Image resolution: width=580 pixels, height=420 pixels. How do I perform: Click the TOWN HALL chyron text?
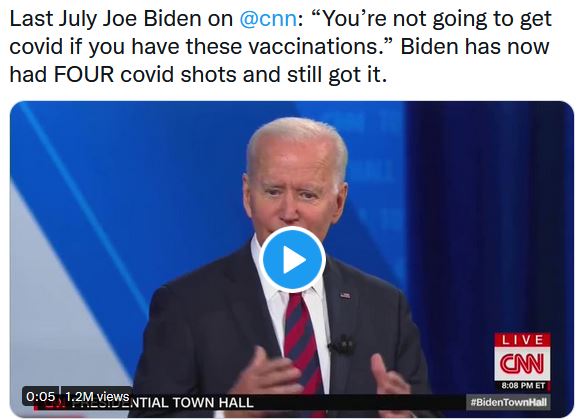tap(212, 403)
